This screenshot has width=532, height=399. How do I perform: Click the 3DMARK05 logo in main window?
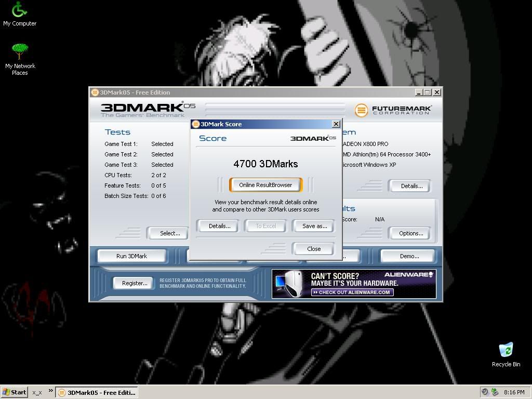(x=148, y=110)
